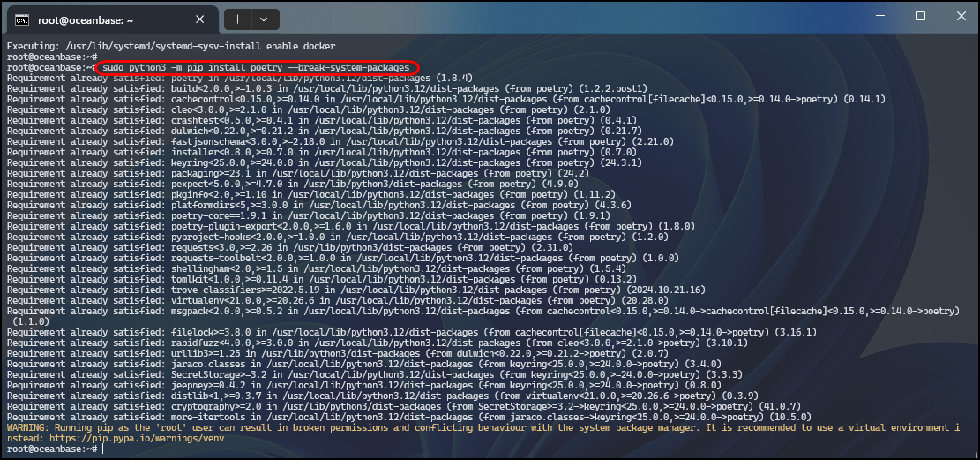Click the 'crashtest<0.5.0,>=0.4.1' requirement line
The width and height of the screenshot is (980, 460).
[322, 119]
